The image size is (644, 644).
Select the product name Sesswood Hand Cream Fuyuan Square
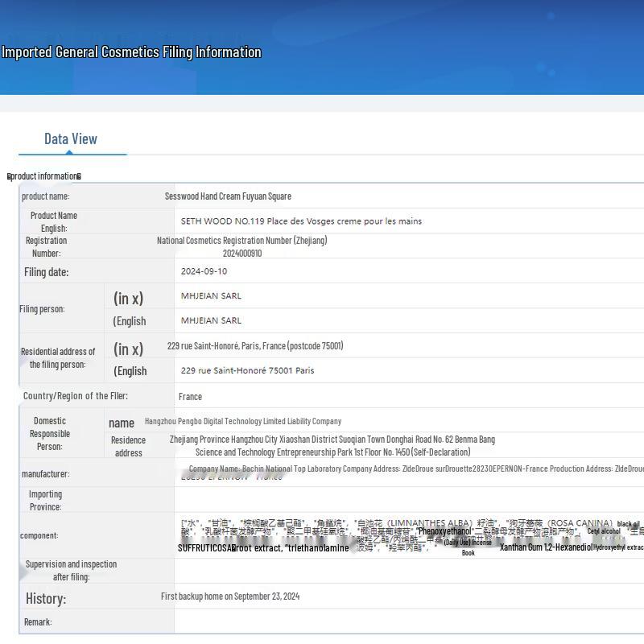point(228,196)
